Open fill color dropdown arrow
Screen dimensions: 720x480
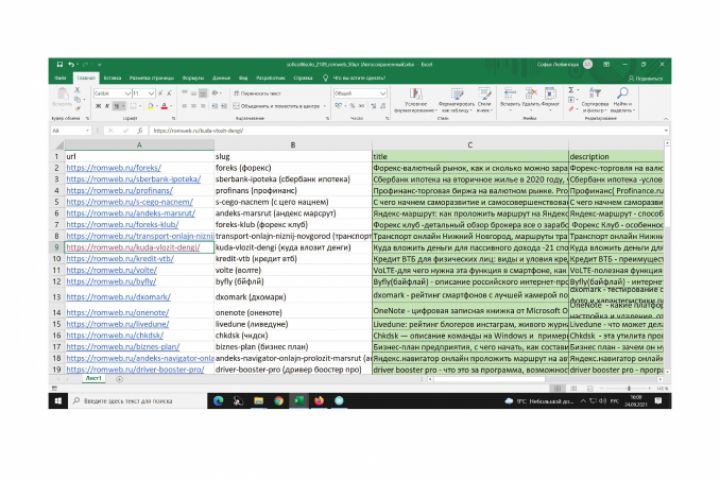click(158, 106)
